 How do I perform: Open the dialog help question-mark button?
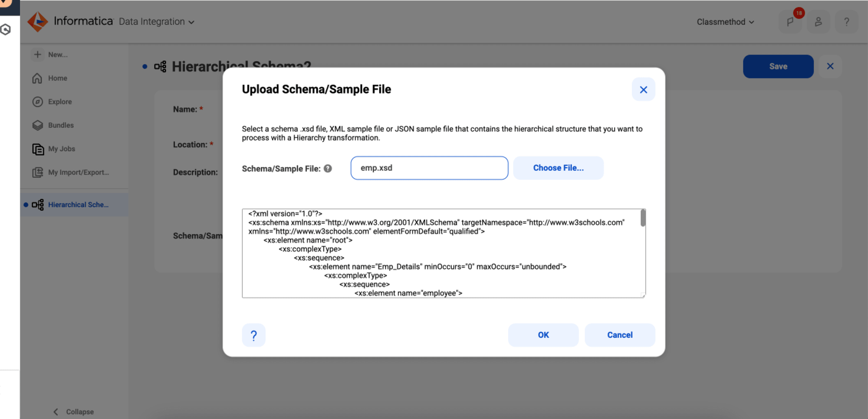coord(253,335)
